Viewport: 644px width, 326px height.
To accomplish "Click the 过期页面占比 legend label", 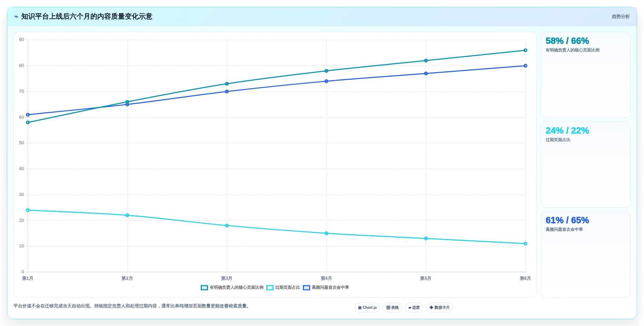I will (x=287, y=288).
